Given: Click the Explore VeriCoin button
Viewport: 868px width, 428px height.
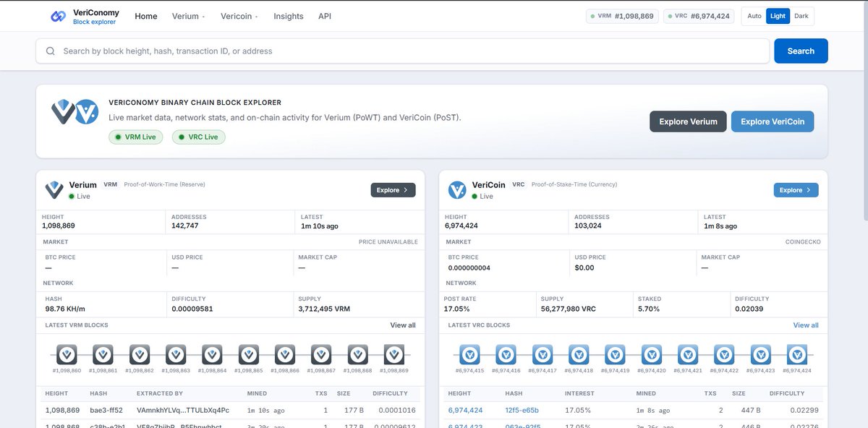Looking at the screenshot, I should pos(773,121).
